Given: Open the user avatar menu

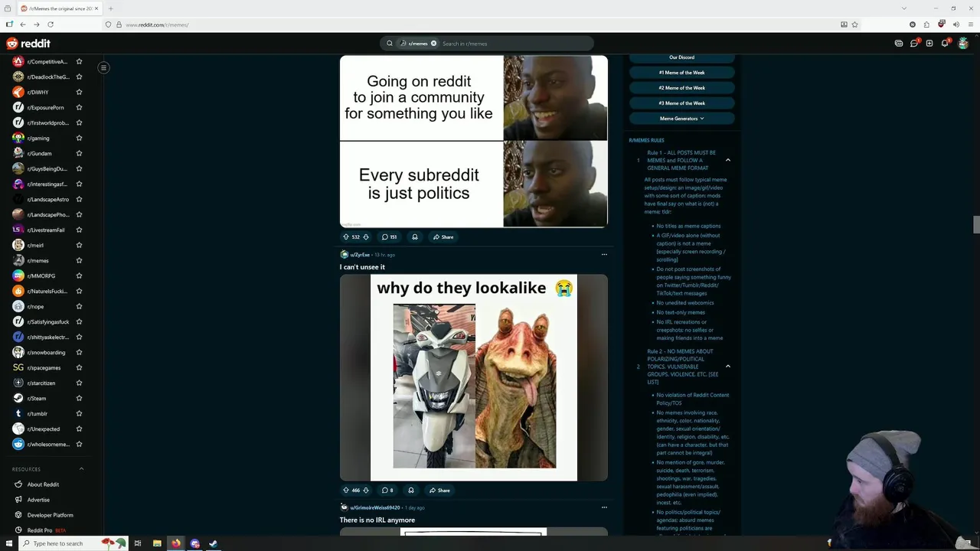Looking at the screenshot, I should pyautogui.click(x=963, y=44).
